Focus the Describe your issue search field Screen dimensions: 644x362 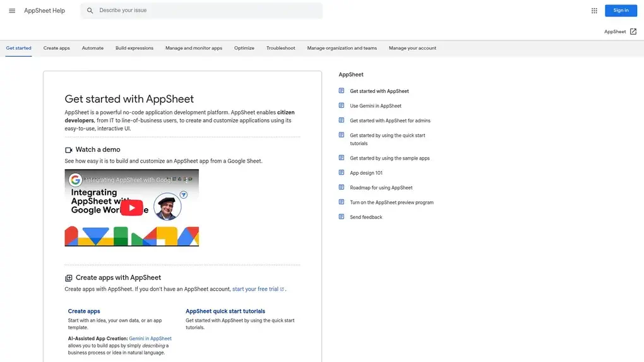201,11
